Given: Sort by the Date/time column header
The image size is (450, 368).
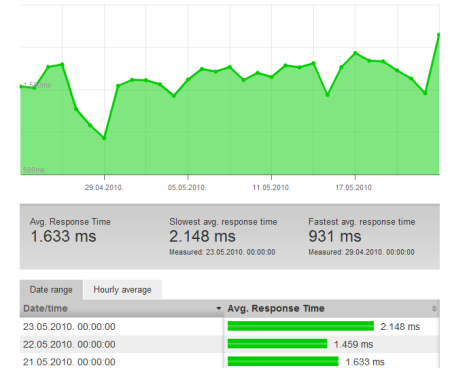Looking at the screenshot, I should (x=122, y=308).
